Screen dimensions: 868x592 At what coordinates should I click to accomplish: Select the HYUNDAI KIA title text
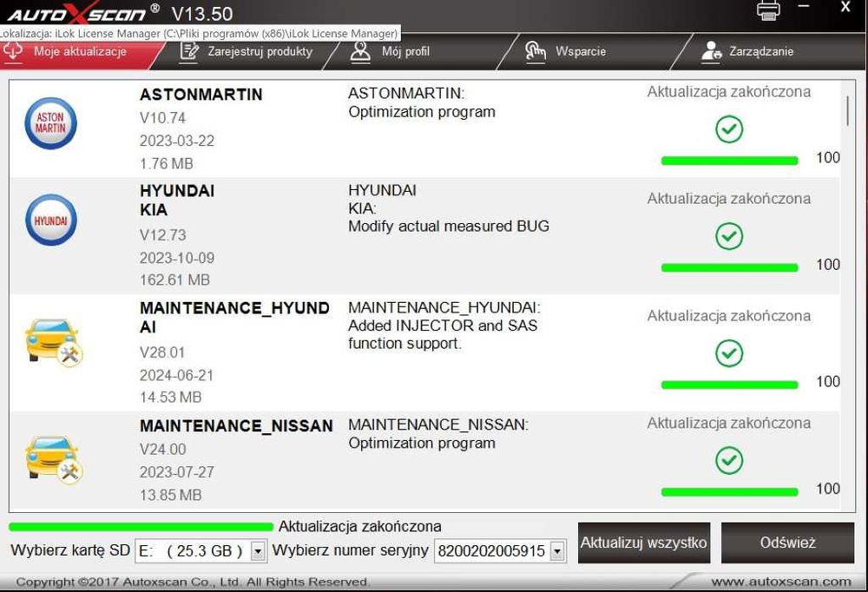[177, 201]
